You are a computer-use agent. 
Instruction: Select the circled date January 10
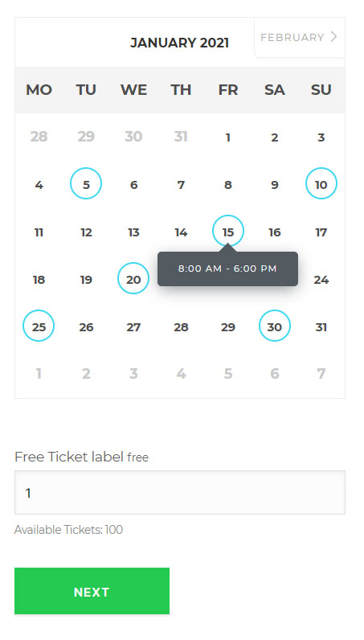pos(321,183)
